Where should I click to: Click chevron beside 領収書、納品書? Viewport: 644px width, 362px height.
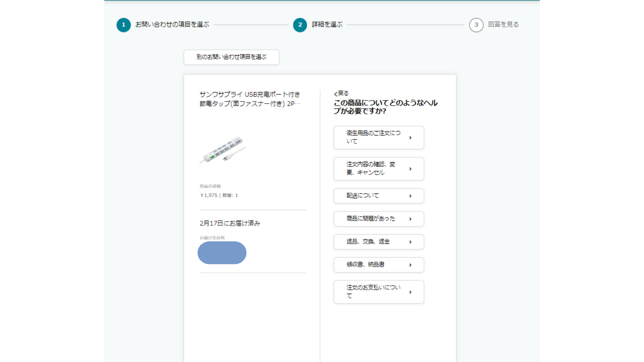tap(410, 265)
